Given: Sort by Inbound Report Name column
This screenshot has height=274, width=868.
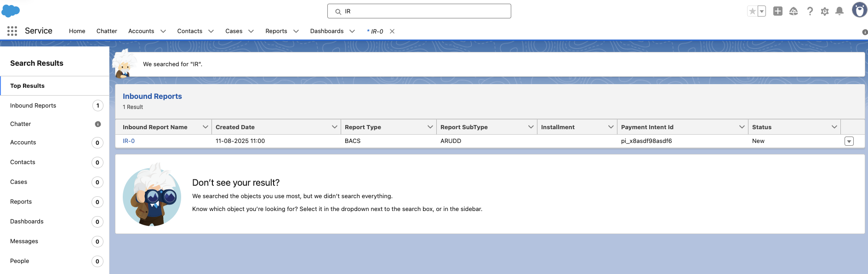Looking at the screenshot, I should [155, 127].
